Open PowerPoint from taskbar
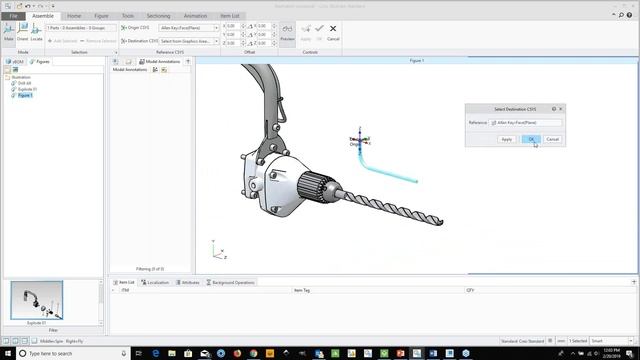The width and height of the screenshot is (640, 360). click(400, 353)
